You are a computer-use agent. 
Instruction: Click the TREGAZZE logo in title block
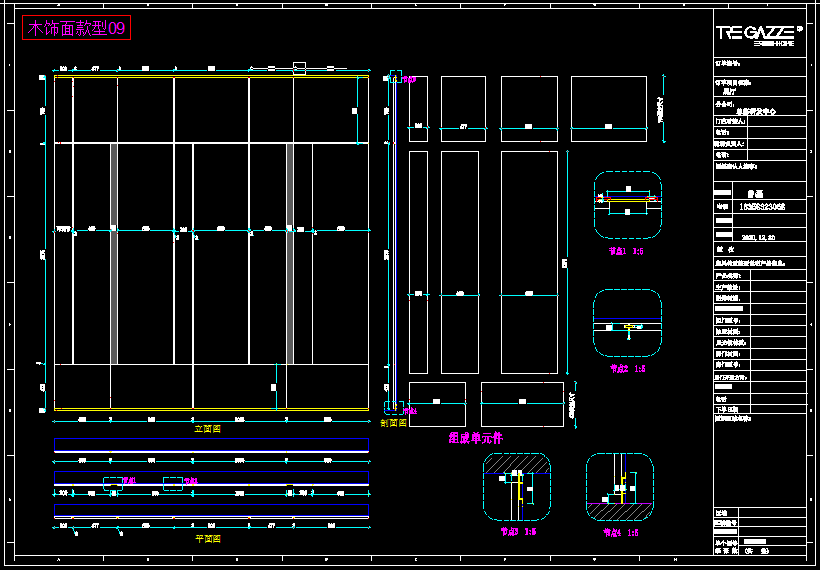click(759, 35)
